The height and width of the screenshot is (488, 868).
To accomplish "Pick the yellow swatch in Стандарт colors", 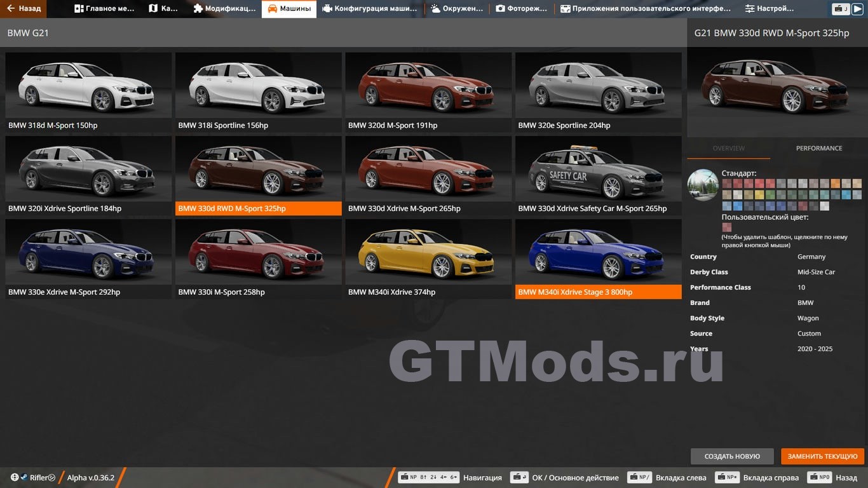I will tap(759, 194).
